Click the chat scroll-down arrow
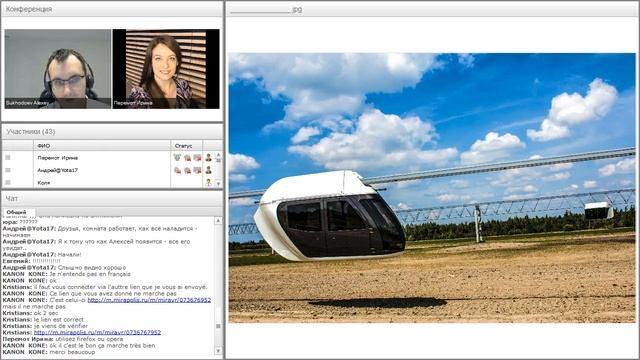 218,351
